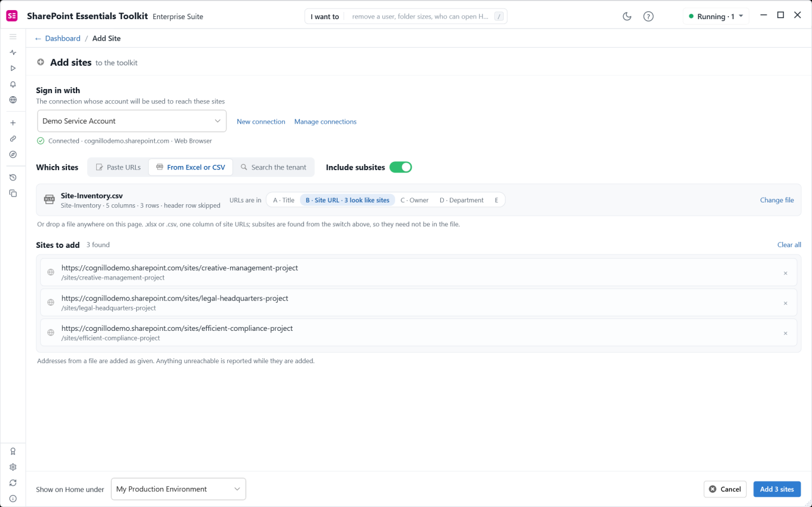The height and width of the screenshot is (507, 812).
Task: Click globe icon of legal-headquarters-project row
Action: [51, 303]
